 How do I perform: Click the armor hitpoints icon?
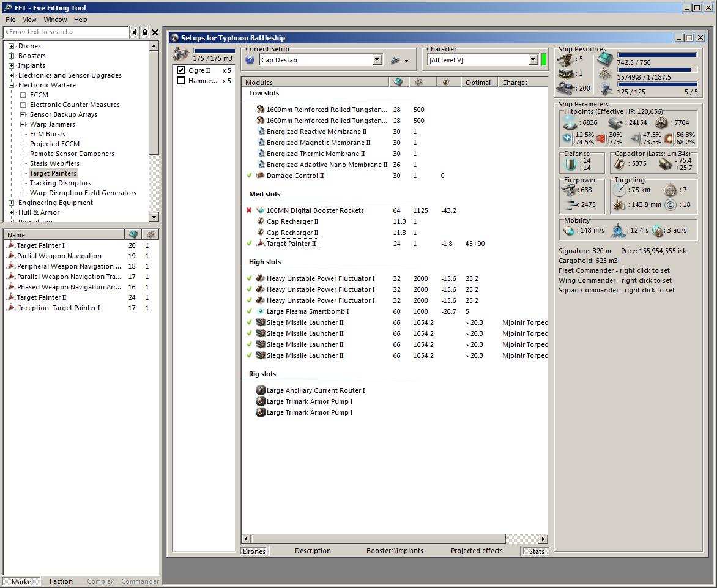tap(615, 122)
